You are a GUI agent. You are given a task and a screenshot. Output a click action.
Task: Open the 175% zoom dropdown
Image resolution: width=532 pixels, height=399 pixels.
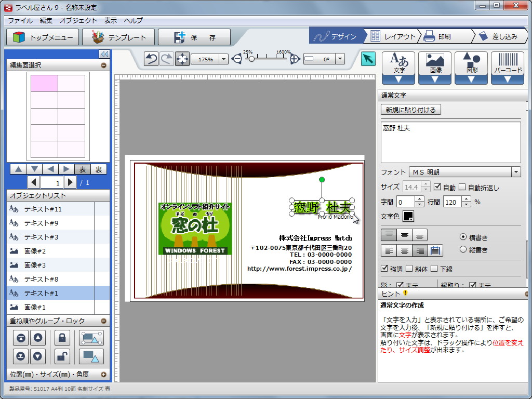pos(223,59)
